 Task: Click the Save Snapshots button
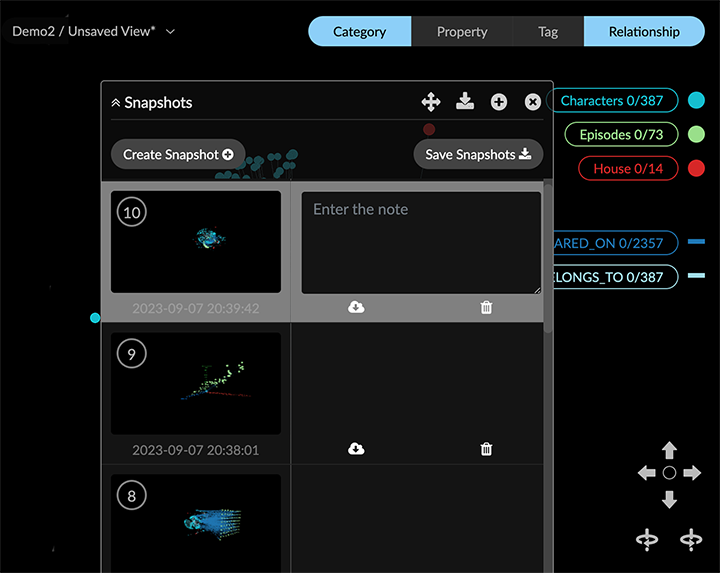pos(478,154)
